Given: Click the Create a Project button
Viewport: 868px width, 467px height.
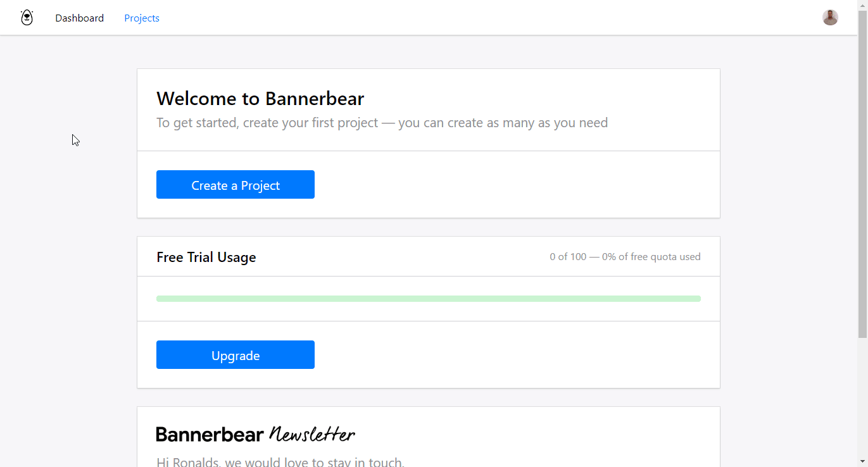Looking at the screenshot, I should click(235, 184).
